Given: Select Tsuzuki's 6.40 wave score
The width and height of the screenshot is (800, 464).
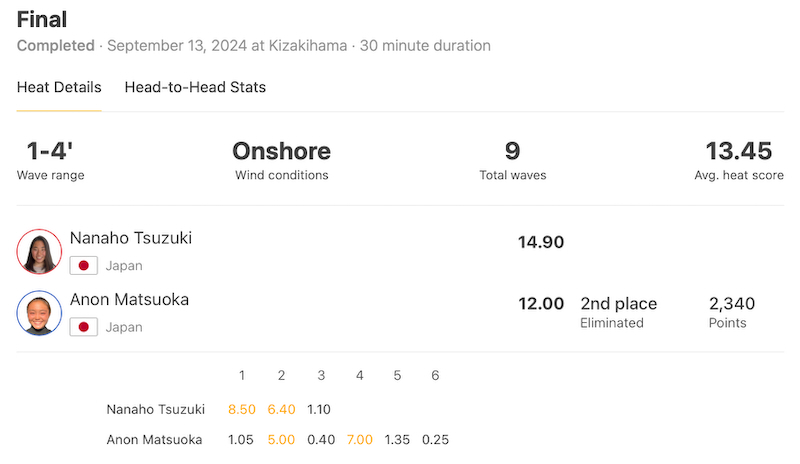Looking at the screenshot, I should click(282, 409).
